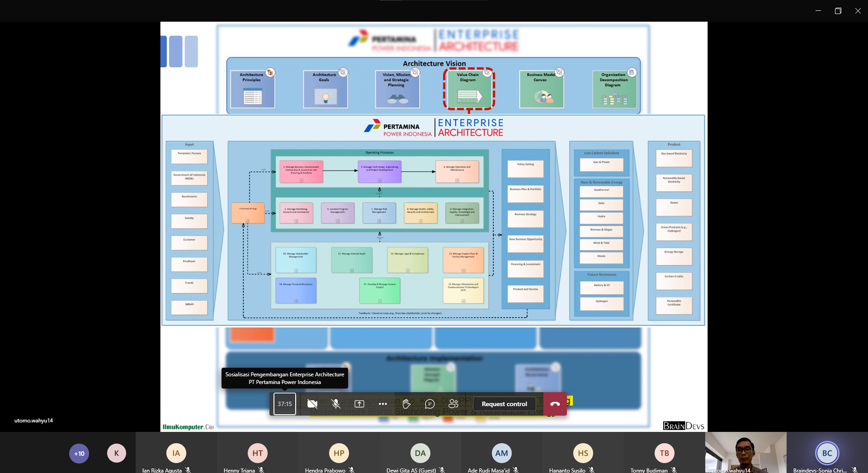Open the More actions menu
The width and height of the screenshot is (868, 473).
tap(383, 404)
